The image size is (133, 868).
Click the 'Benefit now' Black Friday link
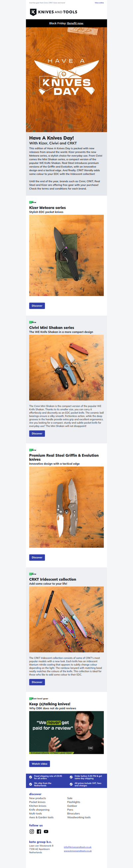pyautogui.click(x=75, y=23)
